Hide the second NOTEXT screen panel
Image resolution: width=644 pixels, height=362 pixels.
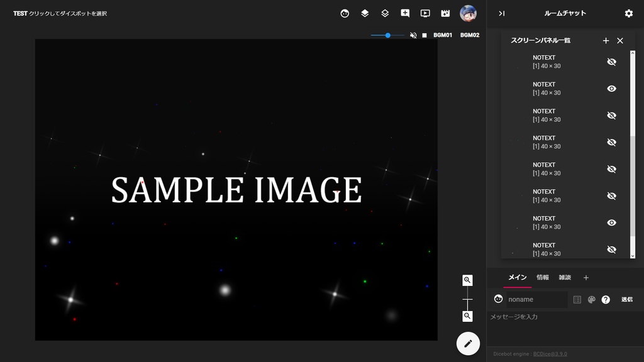click(611, 88)
